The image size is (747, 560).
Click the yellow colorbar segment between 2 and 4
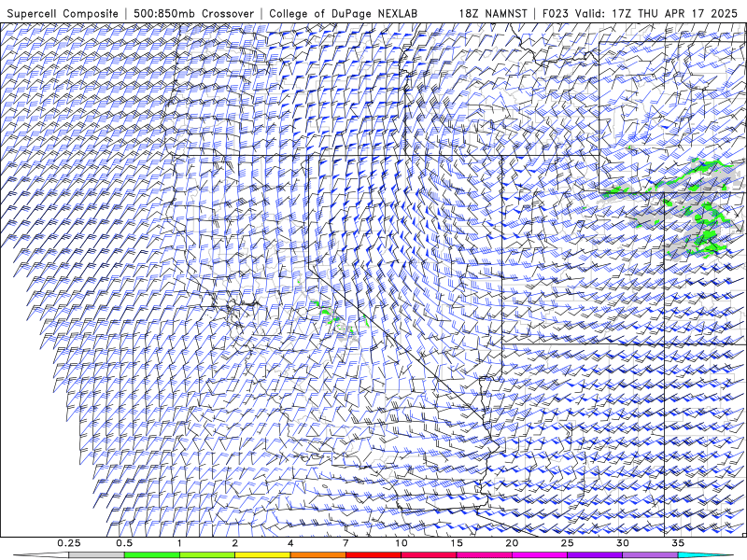click(x=262, y=555)
